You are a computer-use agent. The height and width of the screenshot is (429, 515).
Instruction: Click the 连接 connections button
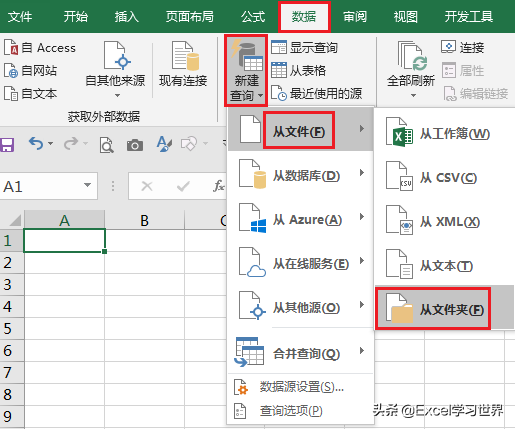pyautogui.click(x=462, y=47)
